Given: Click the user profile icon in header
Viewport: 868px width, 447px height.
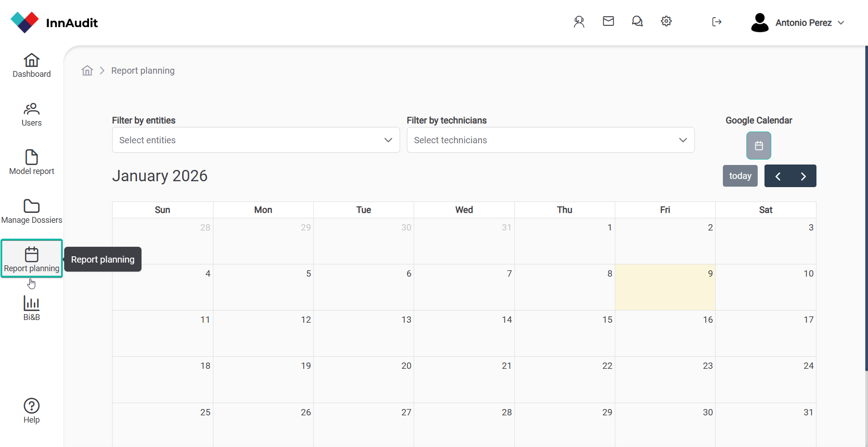Looking at the screenshot, I should pyautogui.click(x=579, y=22).
